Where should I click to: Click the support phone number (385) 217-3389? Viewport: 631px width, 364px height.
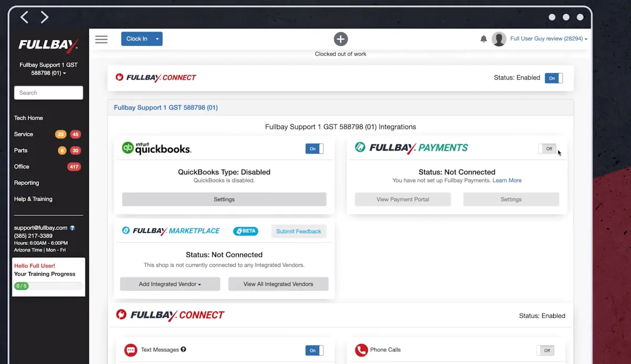pyautogui.click(x=33, y=236)
